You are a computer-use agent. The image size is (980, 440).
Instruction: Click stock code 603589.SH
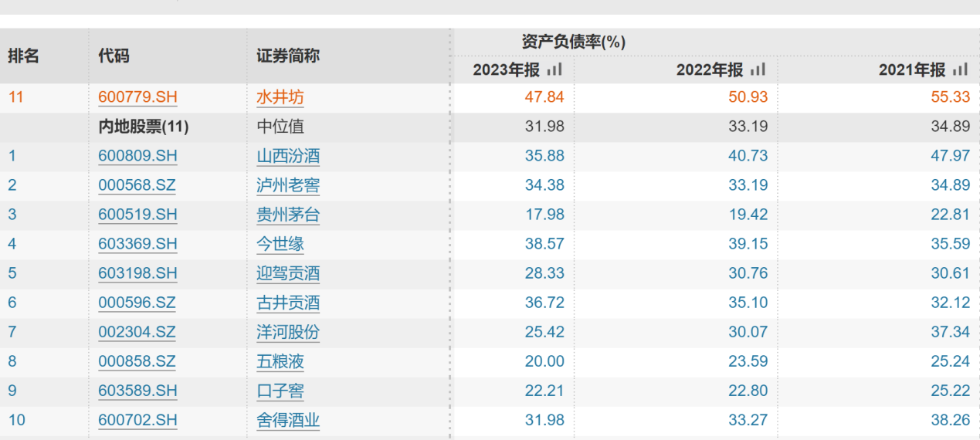coord(137,391)
